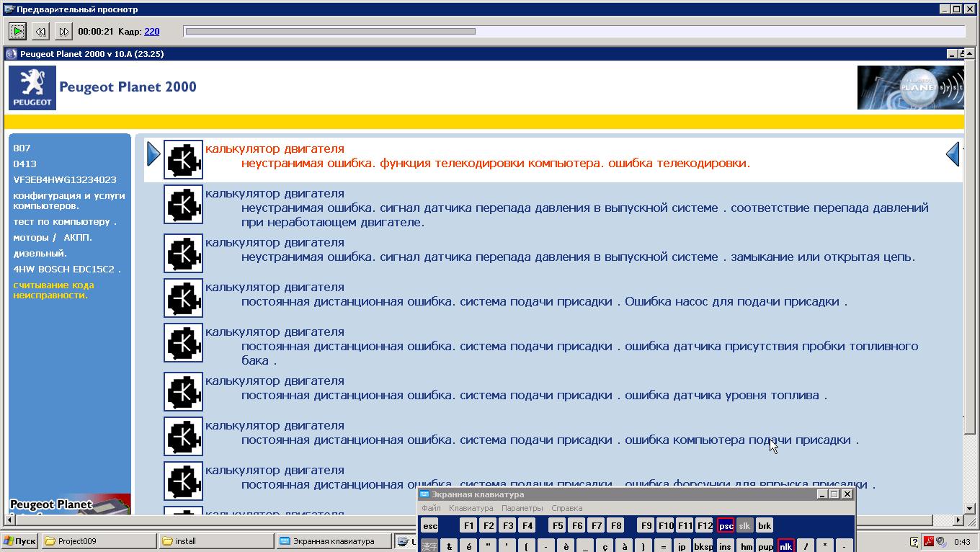This screenshot has height=552, width=980.
Task: Click the horizontal scrollbar left arrow
Action: pos(9,519)
